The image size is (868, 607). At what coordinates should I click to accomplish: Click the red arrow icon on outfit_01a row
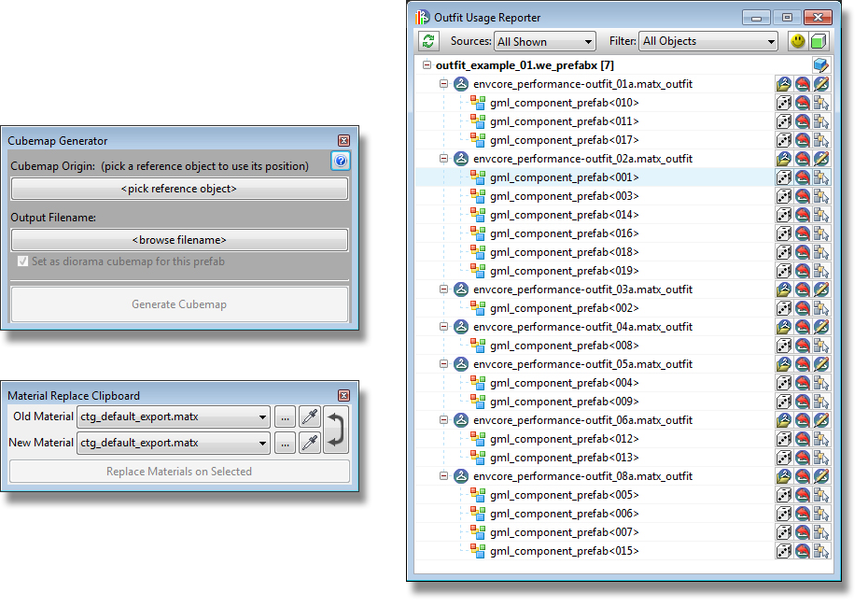click(x=802, y=84)
